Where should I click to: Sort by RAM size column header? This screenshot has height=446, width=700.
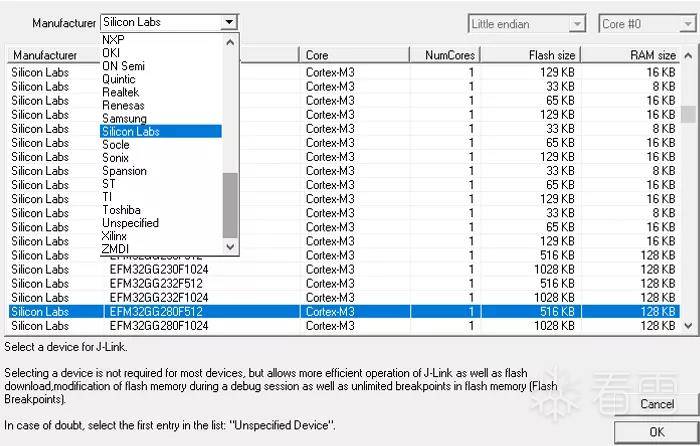(x=630, y=55)
